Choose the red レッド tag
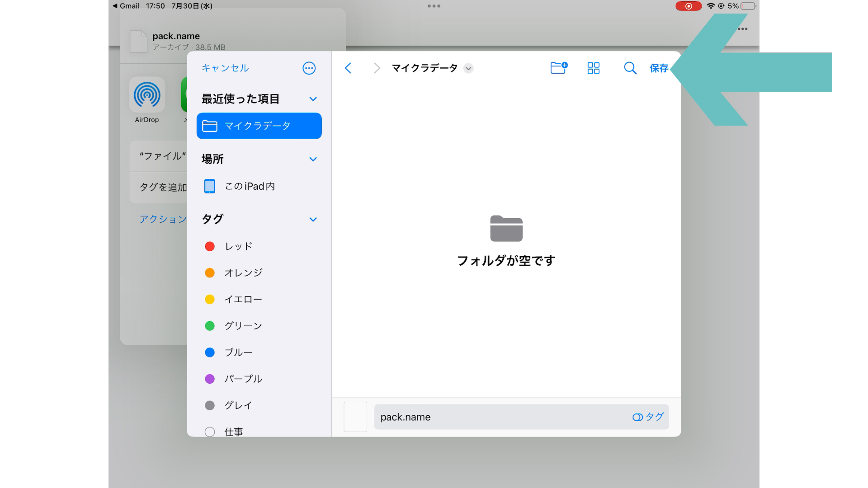This screenshot has height=488, width=868. [x=238, y=246]
